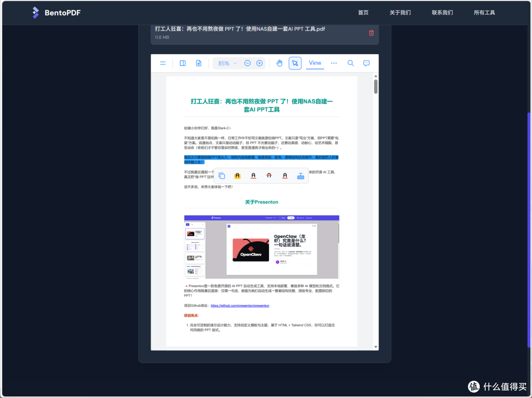
Task: Click the highlighted blue selected paragraph
Action: point(261,160)
